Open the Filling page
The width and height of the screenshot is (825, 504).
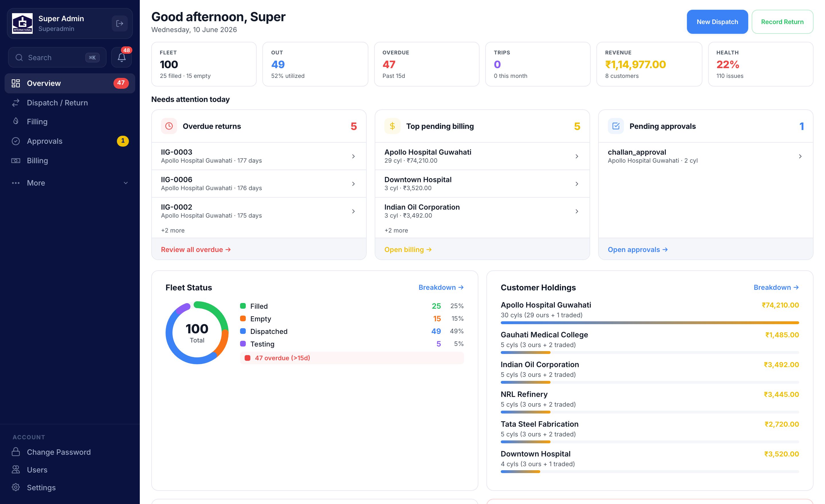70,121
